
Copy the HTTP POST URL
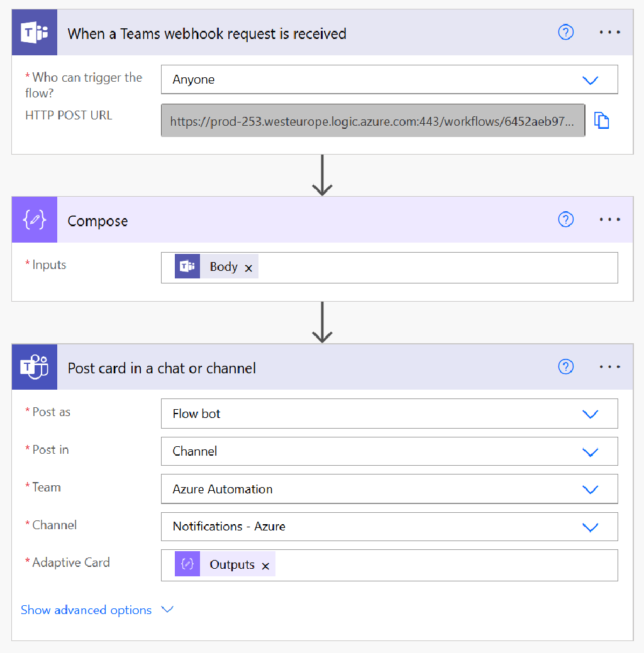pos(601,121)
